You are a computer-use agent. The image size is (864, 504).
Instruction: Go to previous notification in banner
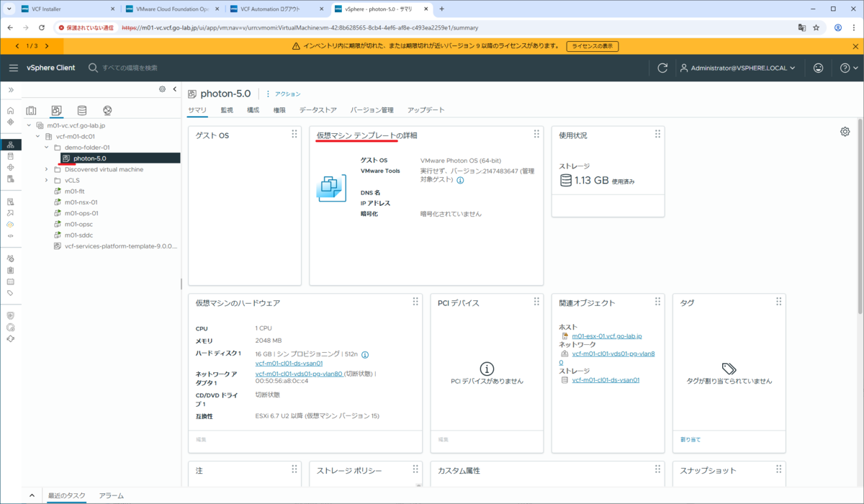(x=17, y=46)
